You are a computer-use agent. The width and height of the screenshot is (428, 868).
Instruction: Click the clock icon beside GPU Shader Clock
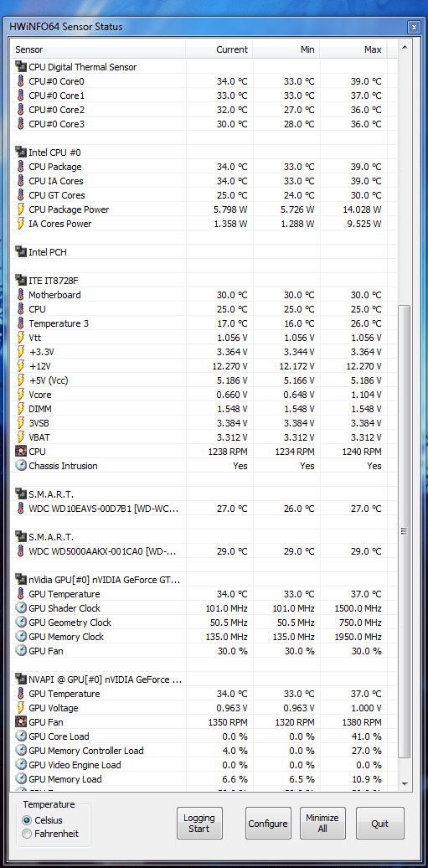21,608
